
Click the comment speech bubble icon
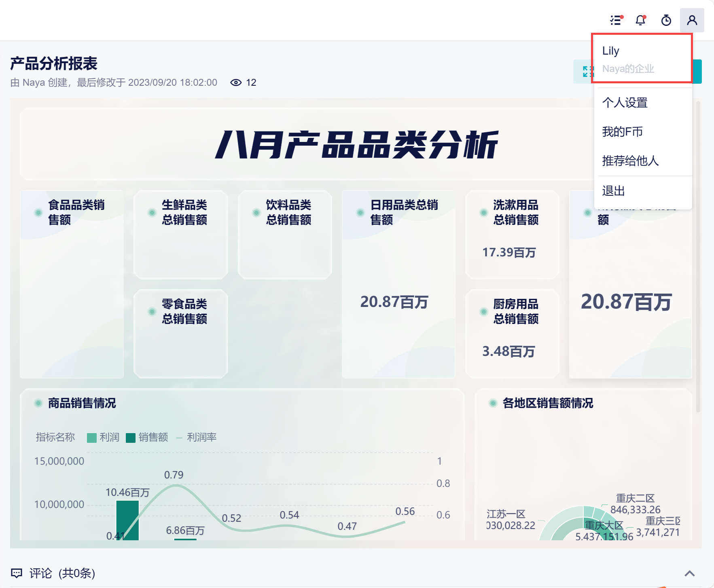point(17,573)
